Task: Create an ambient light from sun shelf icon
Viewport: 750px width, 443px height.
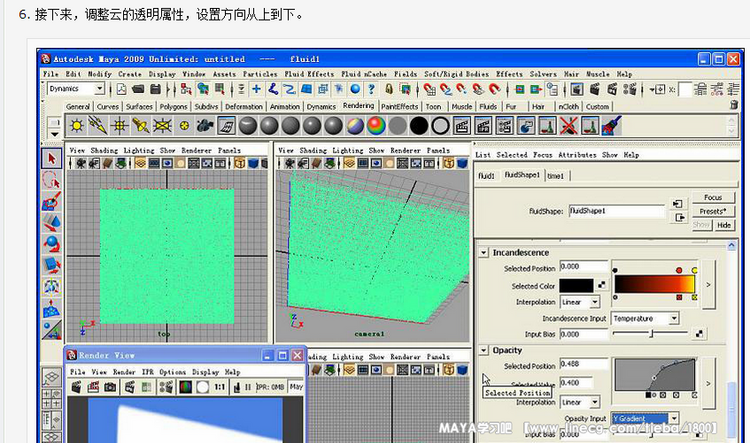Action: (77, 126)
